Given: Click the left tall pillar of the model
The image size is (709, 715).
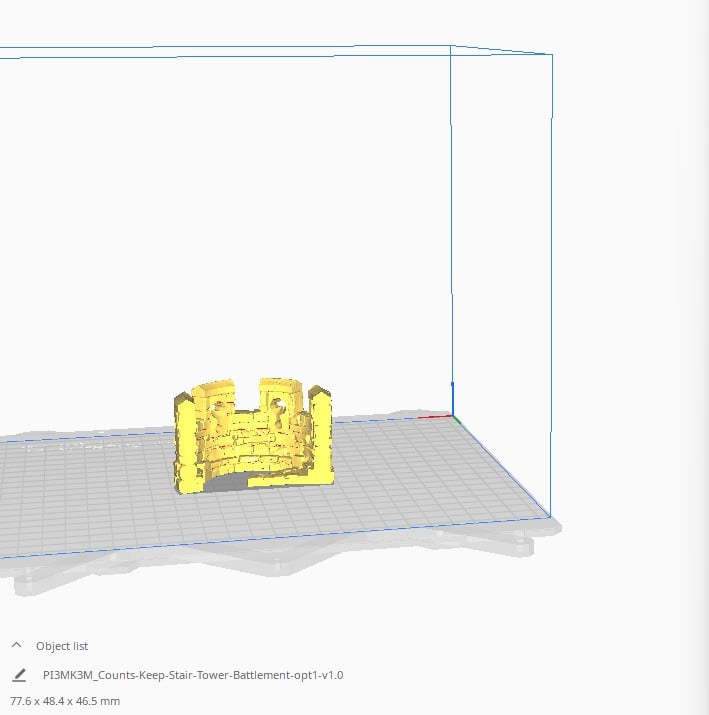Looking at the screenshot, I should (x=185, y=440).
